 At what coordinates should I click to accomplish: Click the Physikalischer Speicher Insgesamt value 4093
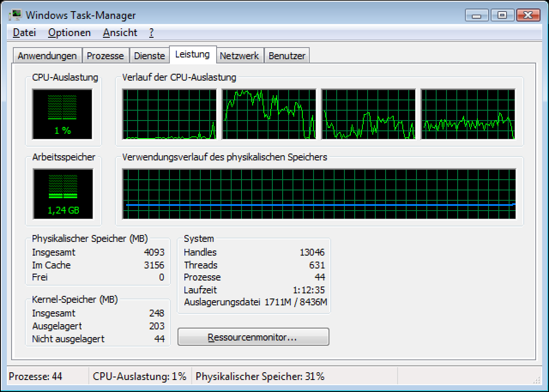[154, 253]
